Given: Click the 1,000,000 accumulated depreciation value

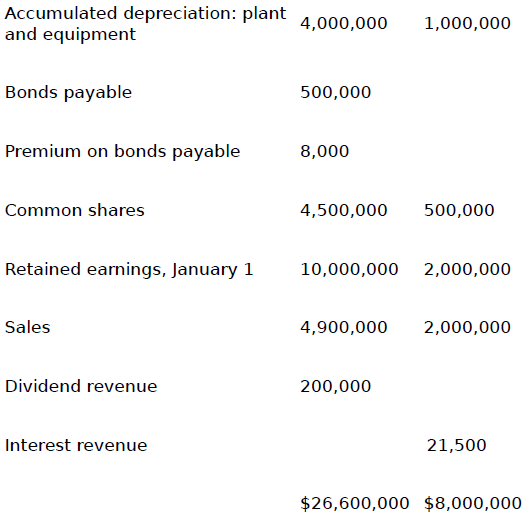Looking at the screenshot, I should pyautogui.click(x=467, y=24).
